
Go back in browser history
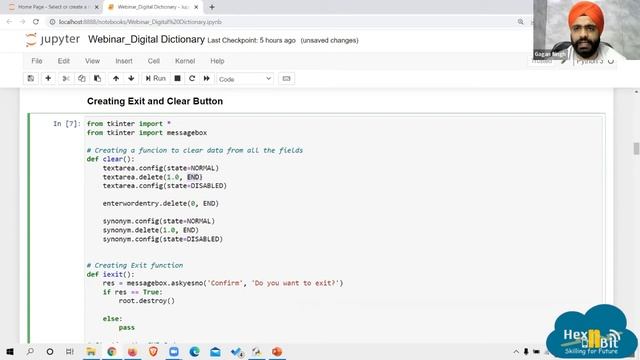pyautogui.click(x=9, y=22)
